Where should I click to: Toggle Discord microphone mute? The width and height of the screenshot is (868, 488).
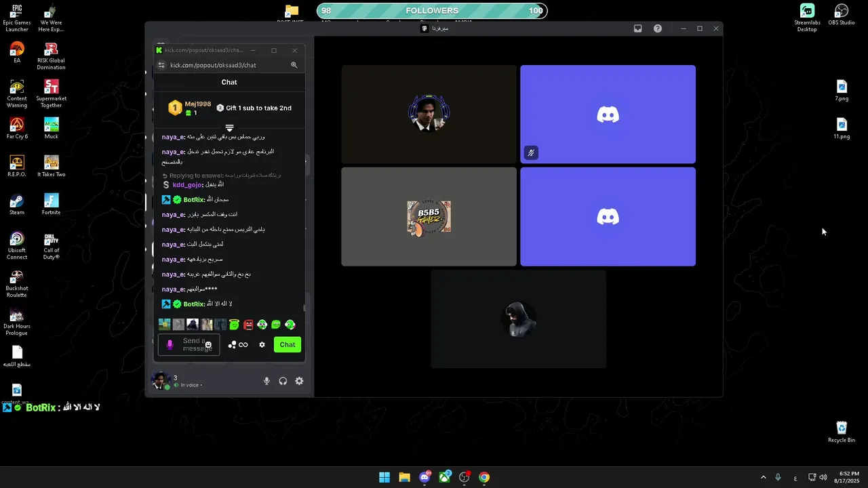pos(267,381)
